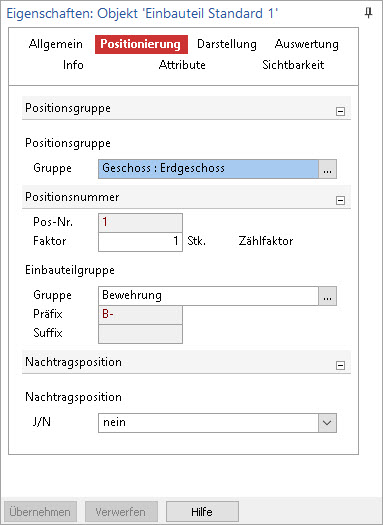The height and width of the screenshot is (525, 383).
Task: Show the Info tab
Action: point(73,65)
